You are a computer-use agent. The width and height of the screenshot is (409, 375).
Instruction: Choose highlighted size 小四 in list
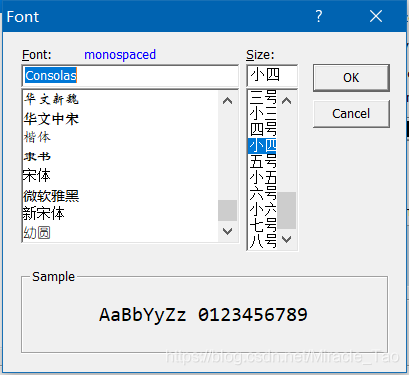[x=263, y=146]
